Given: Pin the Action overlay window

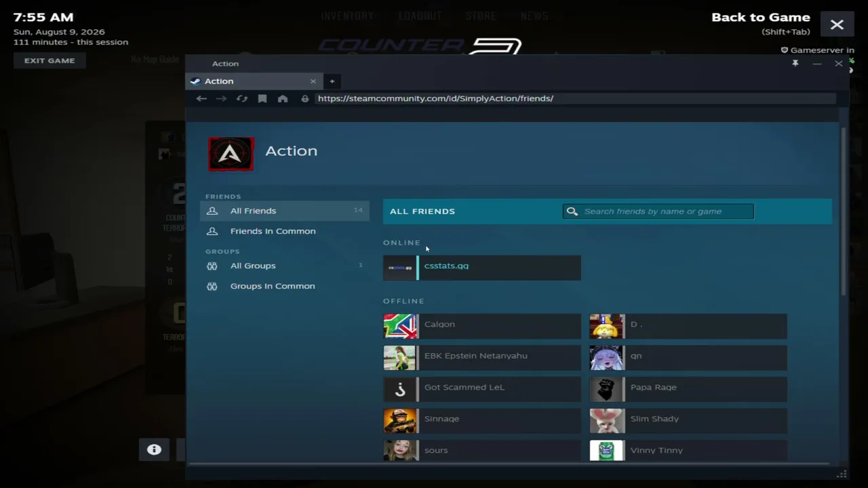Looking at the screenshot, I should tap(795, 64).
